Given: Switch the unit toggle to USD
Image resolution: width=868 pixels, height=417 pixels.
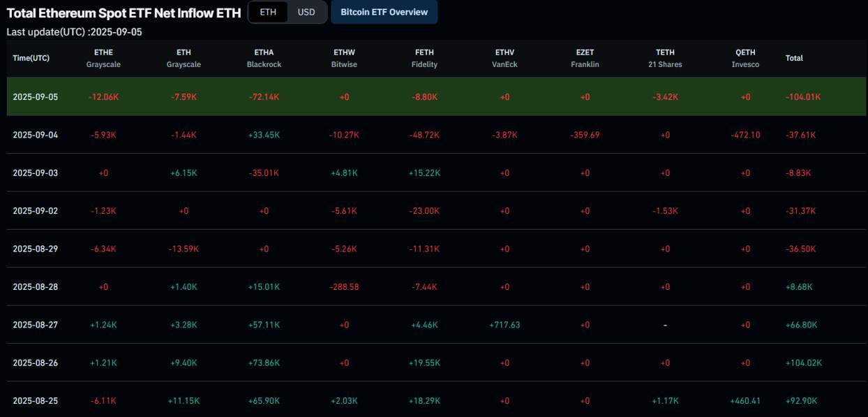Looking at the screenshot, I should pyautogui.click(x=306, y=12).
